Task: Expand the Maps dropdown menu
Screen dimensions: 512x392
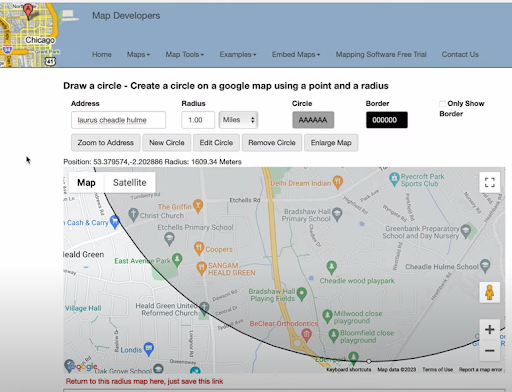Action: click(x=138, y=54)
